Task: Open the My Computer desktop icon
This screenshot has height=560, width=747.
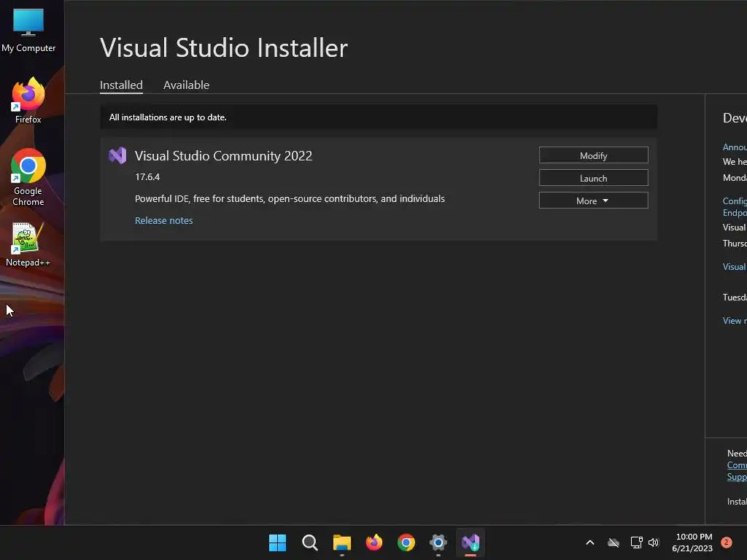Action: [x=28, y=28]
